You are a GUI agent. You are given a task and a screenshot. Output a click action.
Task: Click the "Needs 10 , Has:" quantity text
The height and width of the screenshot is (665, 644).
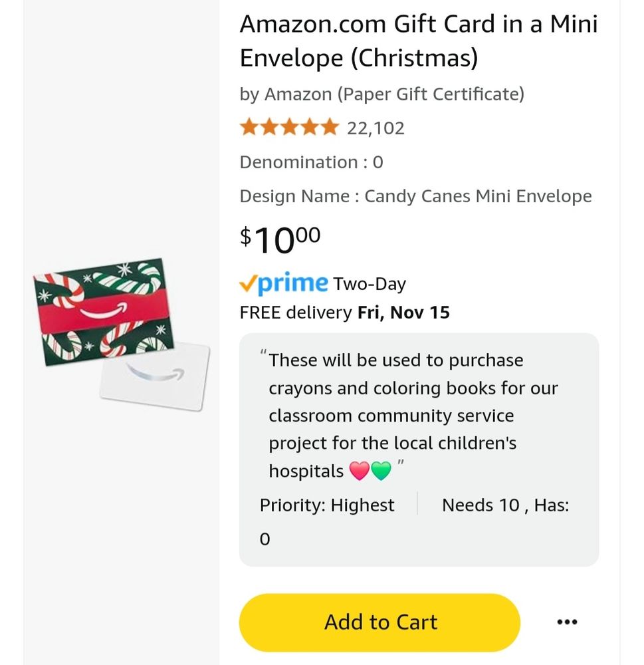[x=505, y=505]
